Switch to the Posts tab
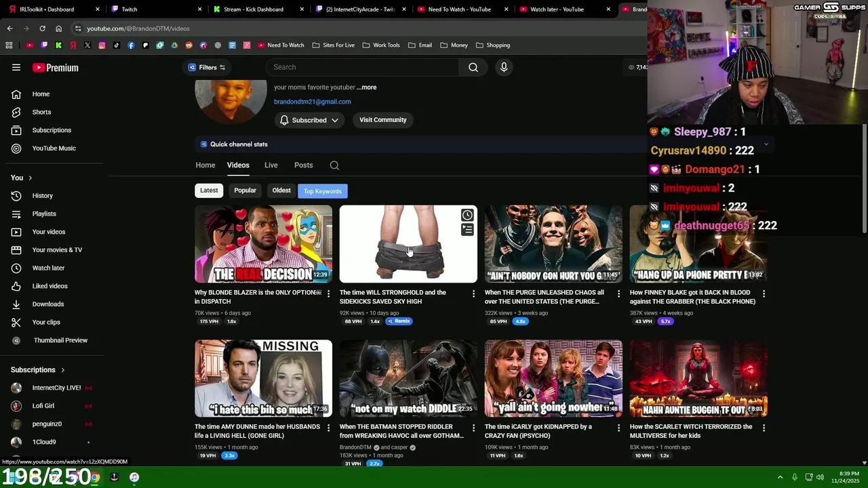868x488 pixels. point(303,165)
